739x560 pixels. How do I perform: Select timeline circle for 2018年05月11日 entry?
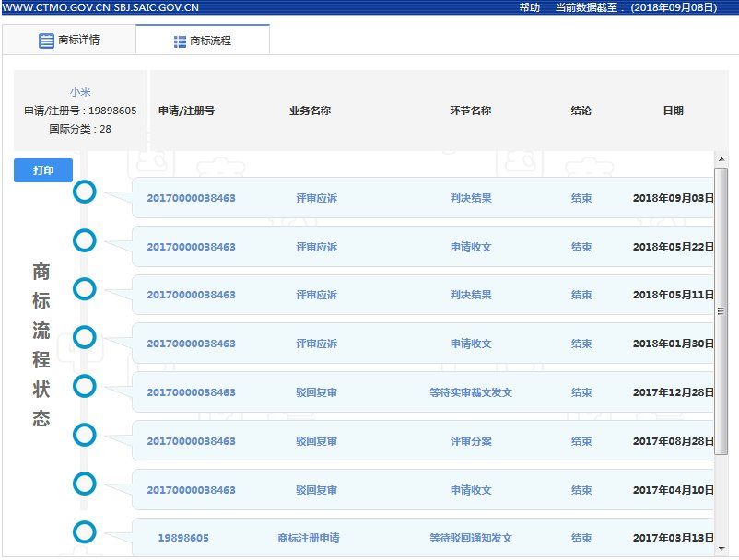(x=85, y=289)
